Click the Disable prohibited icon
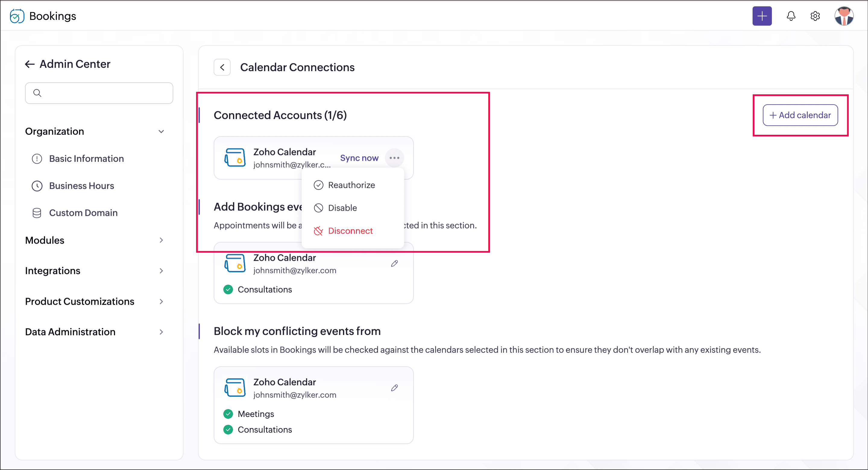This screenshot has height=470, width=868. 319,208
